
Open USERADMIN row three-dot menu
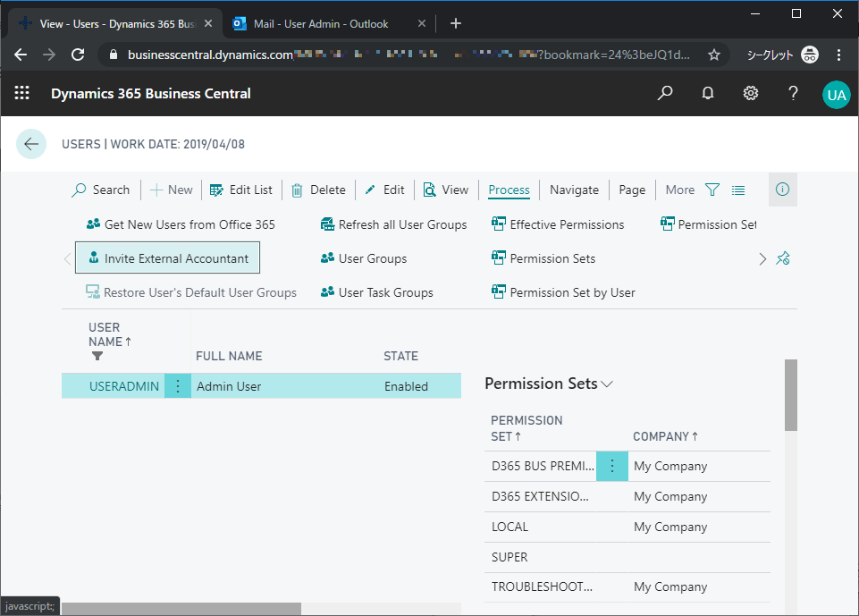coord(178,386)
